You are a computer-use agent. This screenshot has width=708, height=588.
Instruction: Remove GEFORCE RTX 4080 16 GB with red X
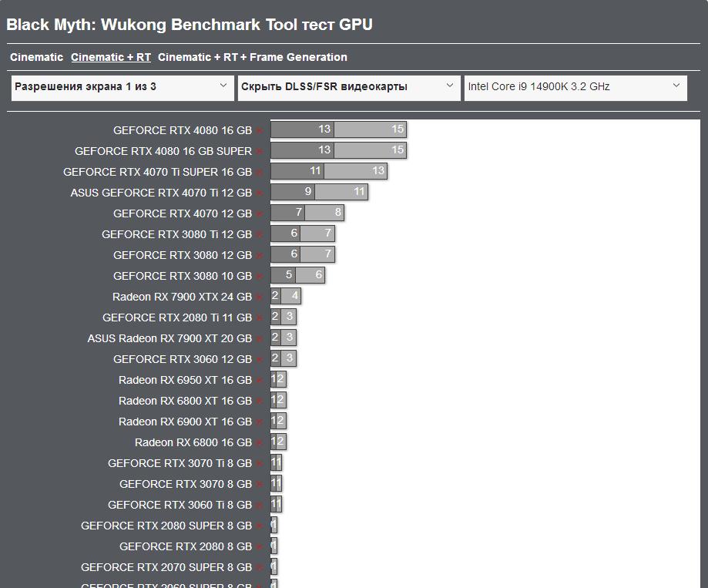259,130
